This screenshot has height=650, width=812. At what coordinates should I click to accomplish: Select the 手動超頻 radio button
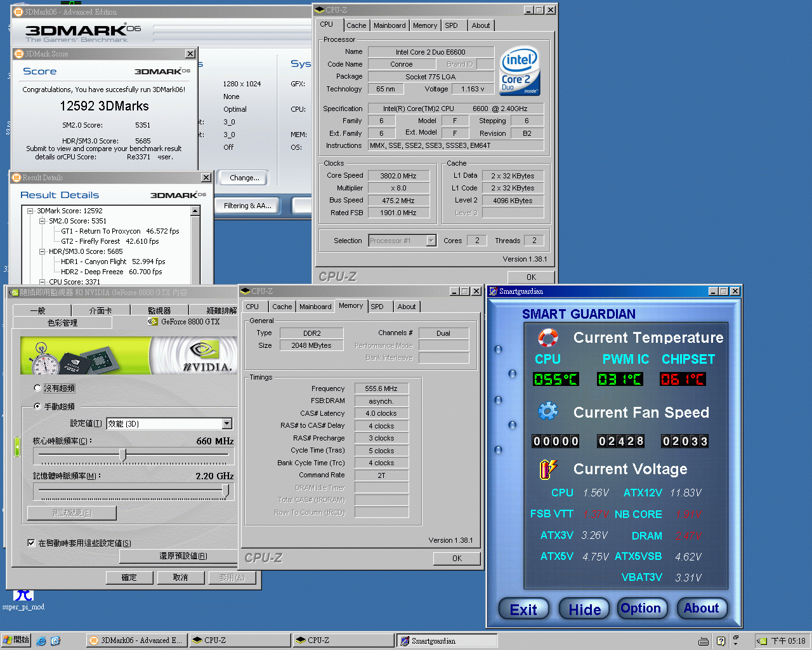[x=37, y=406]
